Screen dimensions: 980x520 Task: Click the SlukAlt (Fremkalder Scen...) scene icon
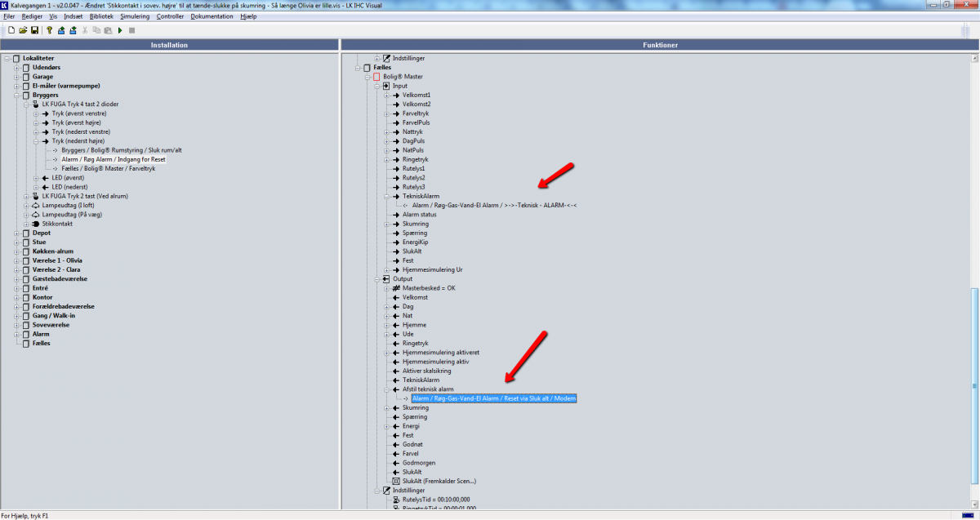[x=396, y=481]
